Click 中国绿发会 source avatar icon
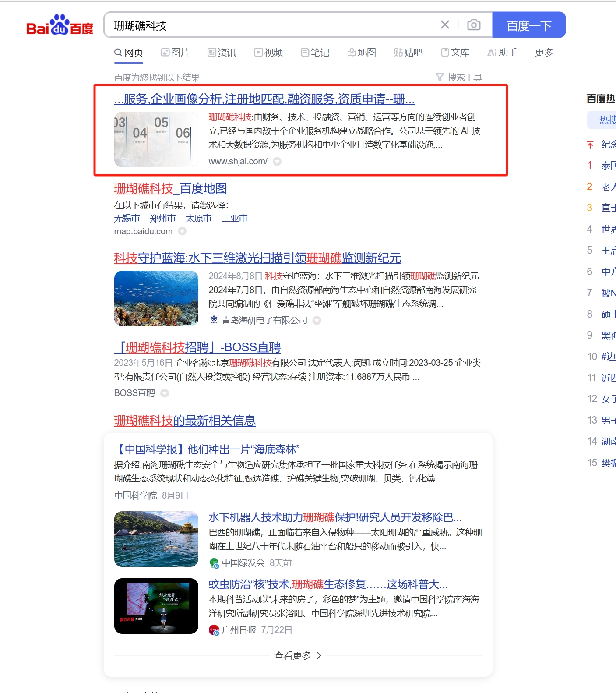 pos(214,563)
